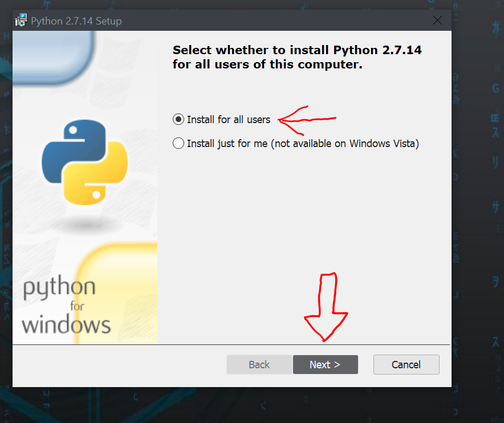The image size is (504, 423).
Task: Click the word 'python' in the sidebar
Action: (x=59, y=285)
